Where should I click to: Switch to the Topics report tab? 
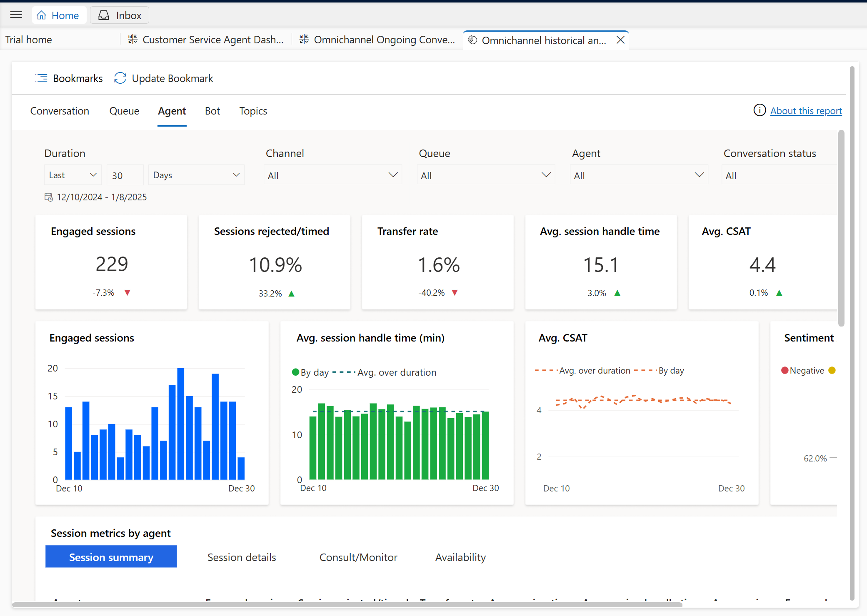click(x=253, y=111)
